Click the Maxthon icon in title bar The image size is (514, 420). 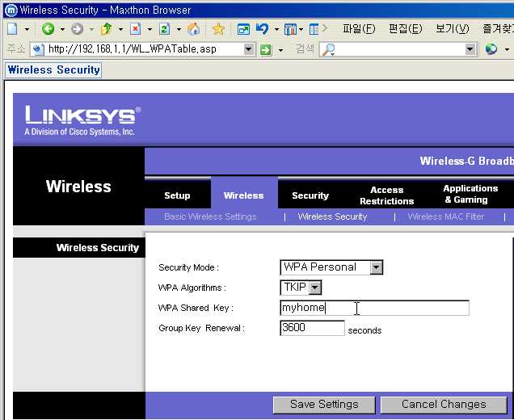tap(11, 10)
